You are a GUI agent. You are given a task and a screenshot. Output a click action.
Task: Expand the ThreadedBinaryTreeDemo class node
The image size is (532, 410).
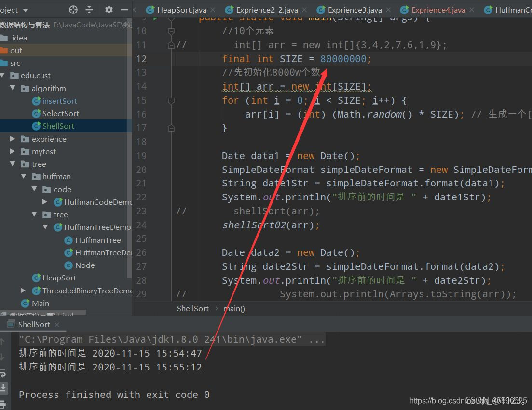click(x=23, y=291)
